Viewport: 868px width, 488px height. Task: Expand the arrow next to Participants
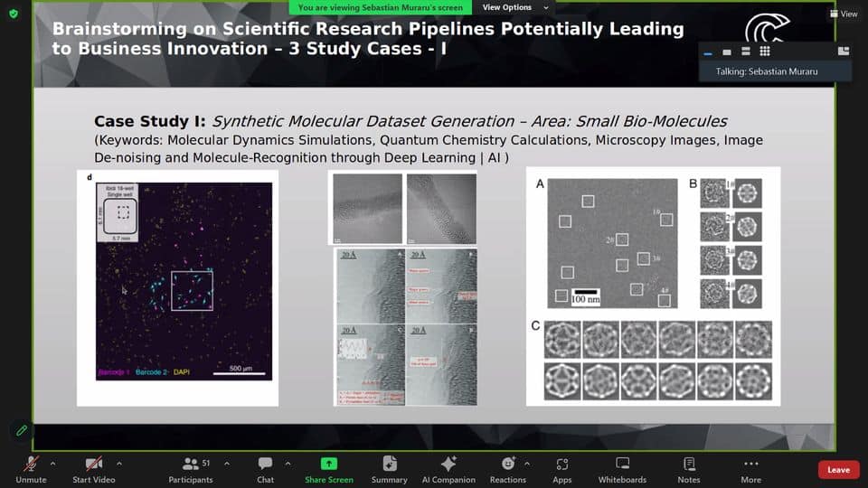226,464
